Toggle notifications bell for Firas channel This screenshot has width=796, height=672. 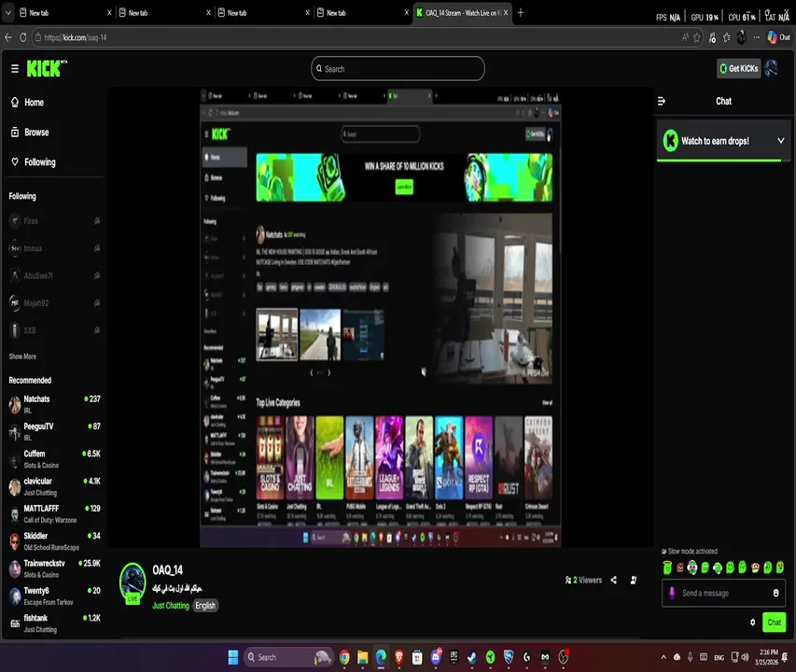96,221
